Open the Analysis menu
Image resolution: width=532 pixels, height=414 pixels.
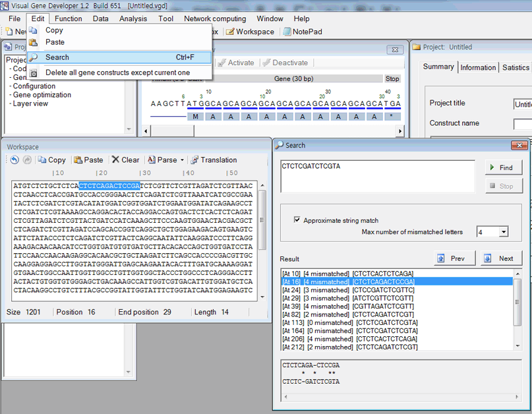(133, 18)
